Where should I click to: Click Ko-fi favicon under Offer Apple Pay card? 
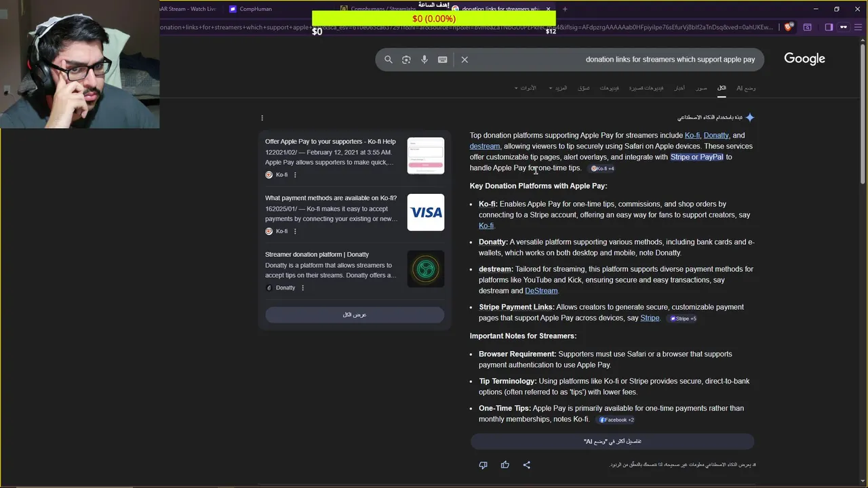point(269,175)
